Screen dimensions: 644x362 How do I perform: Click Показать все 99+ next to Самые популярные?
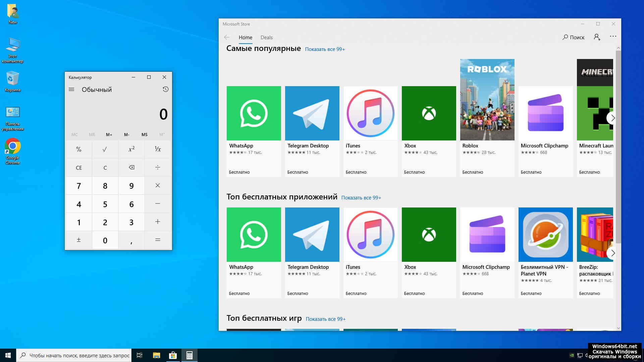pyautogui.click(x=325, y=49)
